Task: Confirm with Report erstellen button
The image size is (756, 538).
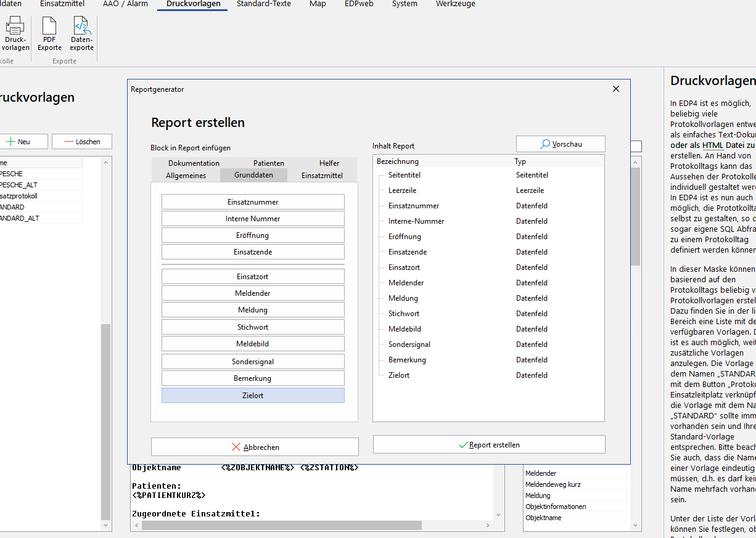Action: coord(489,444)
